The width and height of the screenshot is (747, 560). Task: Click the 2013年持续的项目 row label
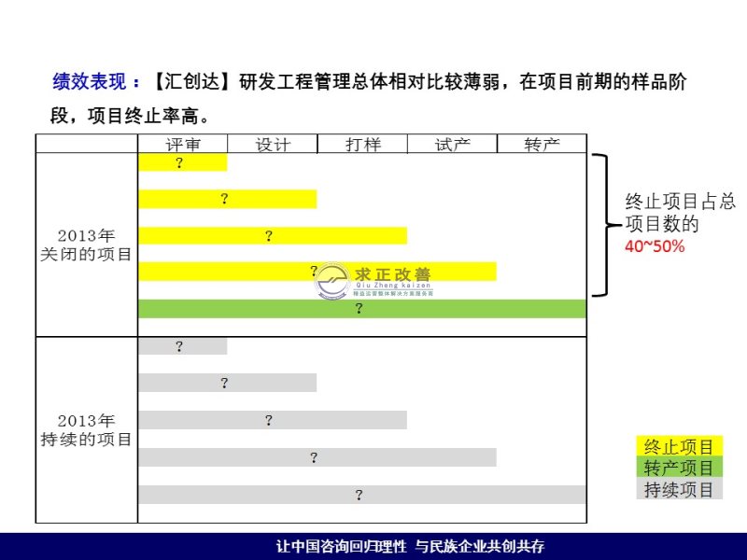pos(87,429)
